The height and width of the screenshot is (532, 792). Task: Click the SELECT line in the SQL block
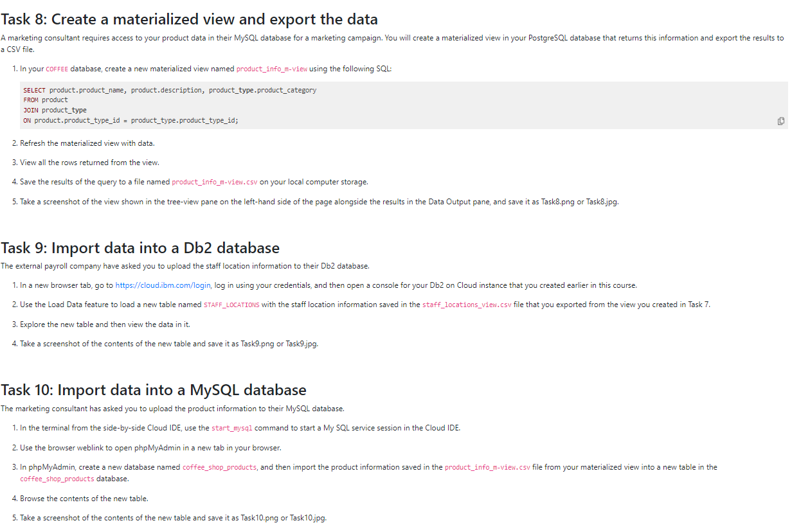(170, 91)
